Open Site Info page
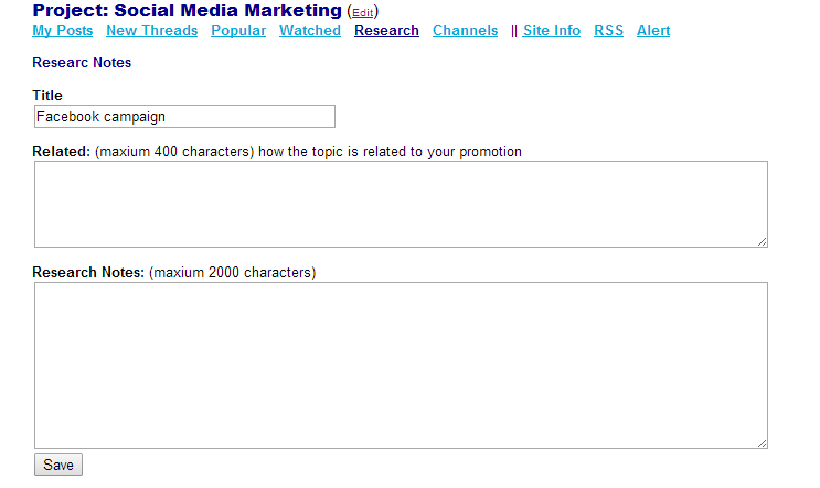This screenshot has width=820, height=488. [552, 30]
